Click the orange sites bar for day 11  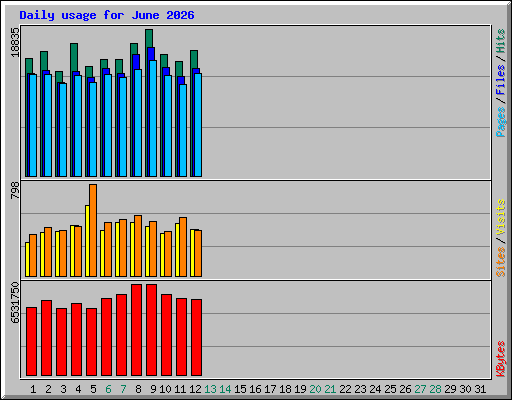(183, 247)
